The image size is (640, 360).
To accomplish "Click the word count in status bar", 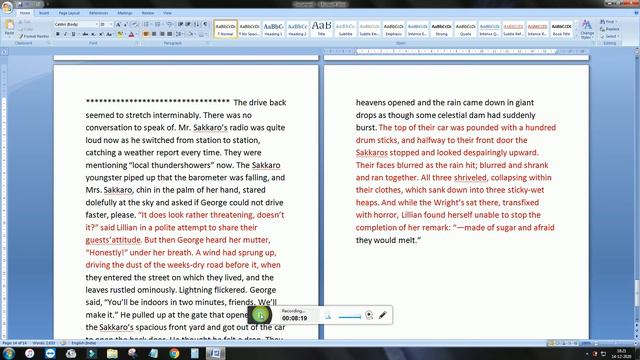I will tap(44, 343).
